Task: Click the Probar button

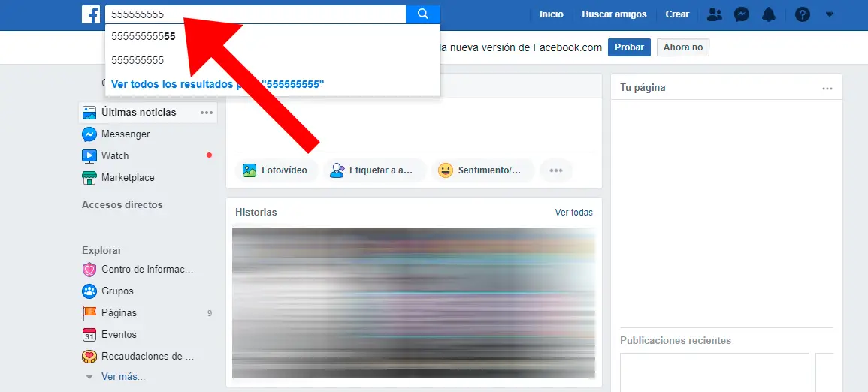Action: pos(629,47)
